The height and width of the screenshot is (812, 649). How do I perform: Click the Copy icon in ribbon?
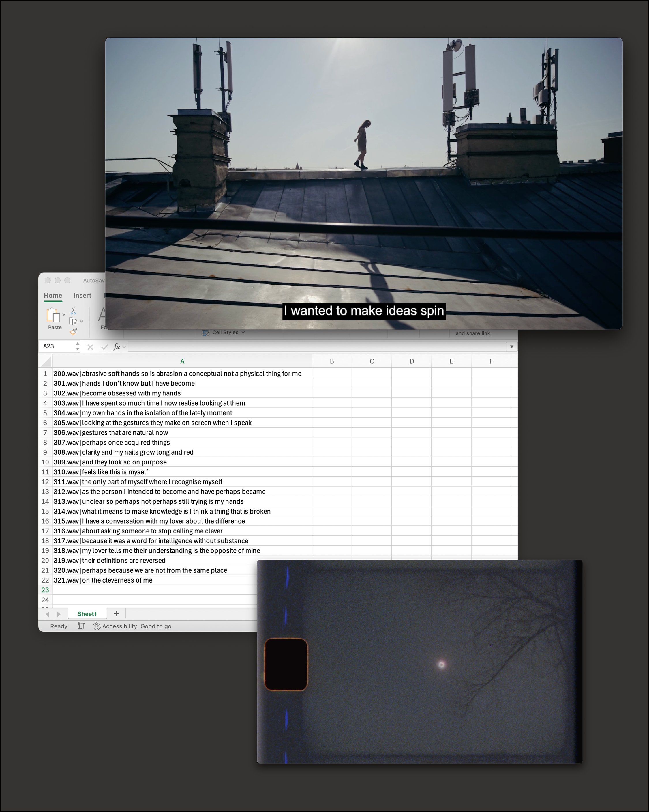[73, 321]
